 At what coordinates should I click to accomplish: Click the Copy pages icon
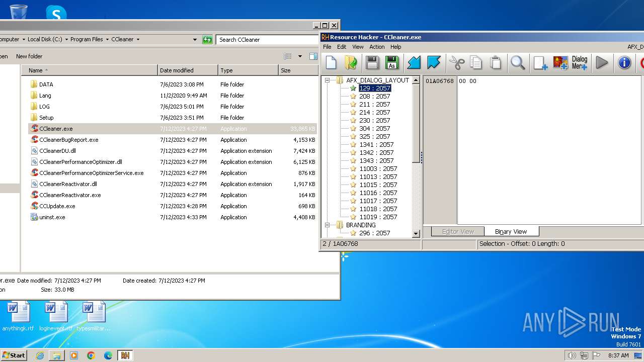pyautogui.click(x=476, y=62)
